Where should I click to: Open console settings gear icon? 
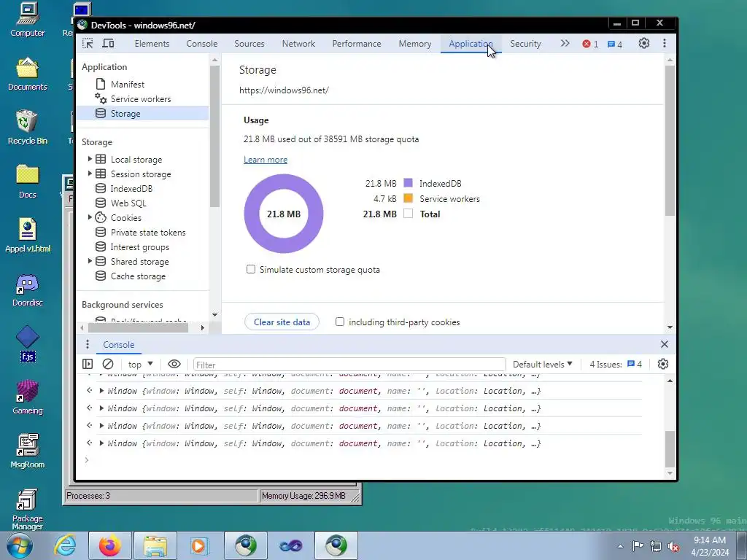coord(662,365)
